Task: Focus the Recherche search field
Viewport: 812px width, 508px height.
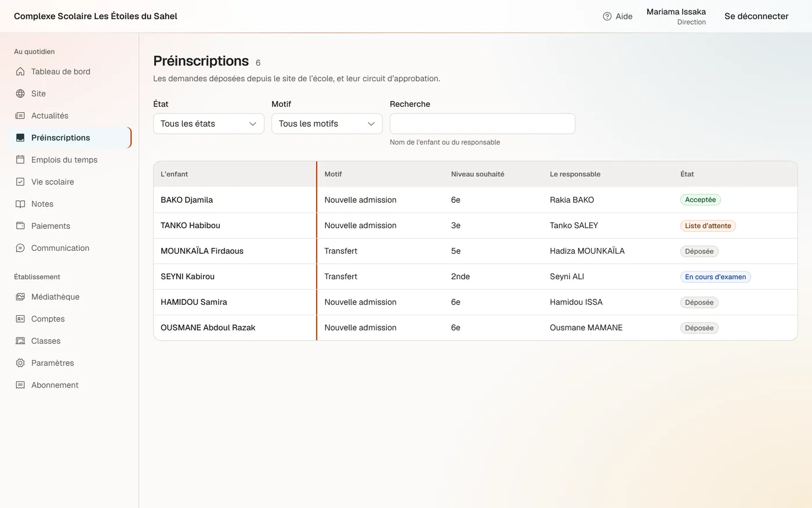Action: coord(483,124)
